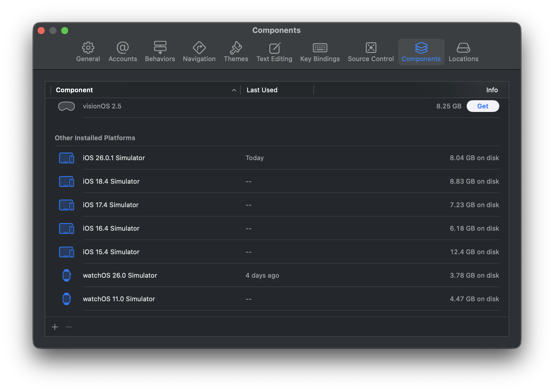
Task: Click Get to download visionOS 2.5
Action: [483, 106]
